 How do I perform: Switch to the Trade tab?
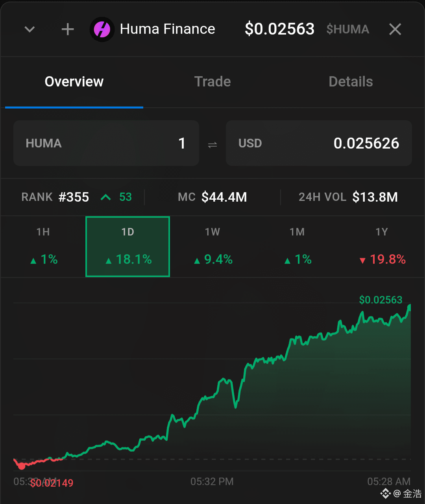(213, 82)
